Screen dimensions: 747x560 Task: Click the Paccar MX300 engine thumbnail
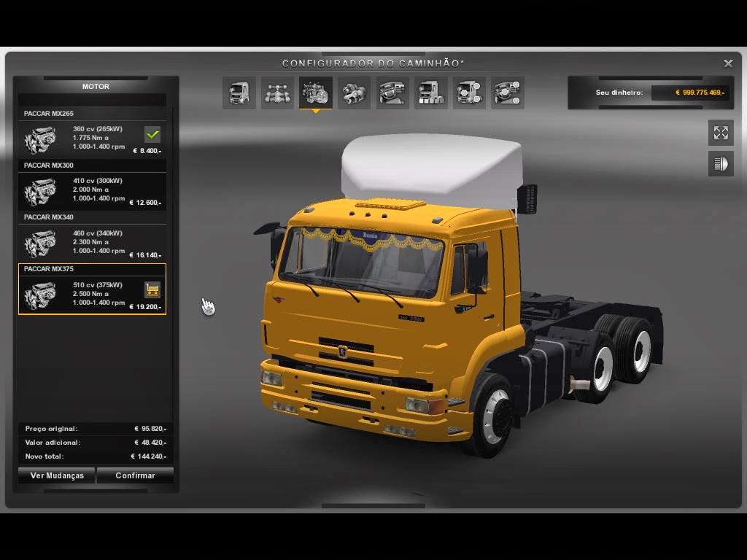pos(41,192)
